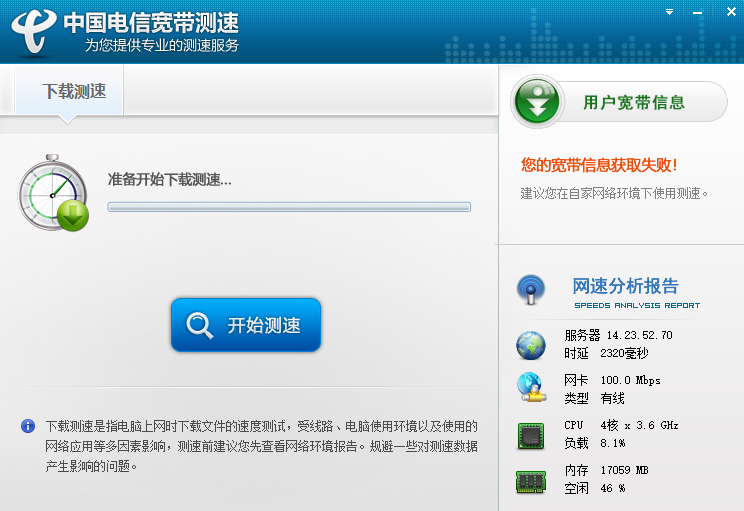Screen dimensions: 744x511
Task: Open the 网速分析报告 heading
Action: [x=625, y=286]
